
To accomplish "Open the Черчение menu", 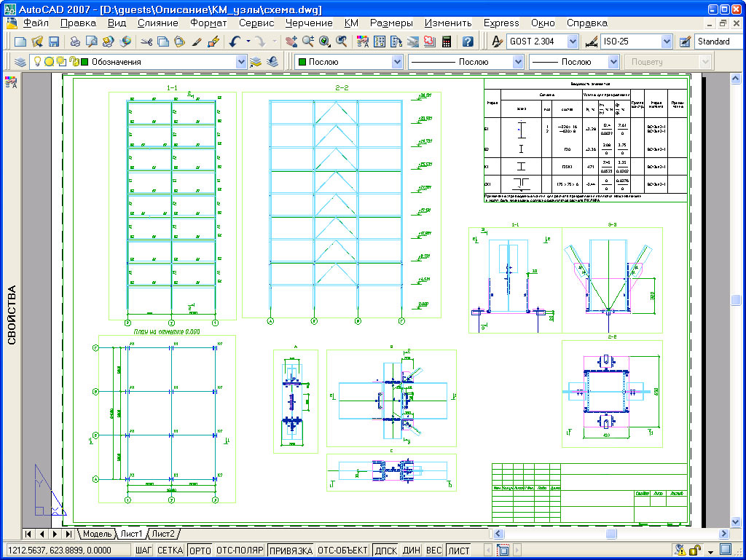I will [x=309, y=23].
